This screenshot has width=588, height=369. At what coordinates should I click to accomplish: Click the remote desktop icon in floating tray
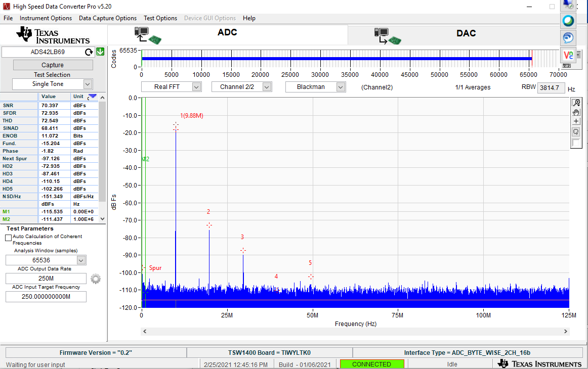coord(568,5)
